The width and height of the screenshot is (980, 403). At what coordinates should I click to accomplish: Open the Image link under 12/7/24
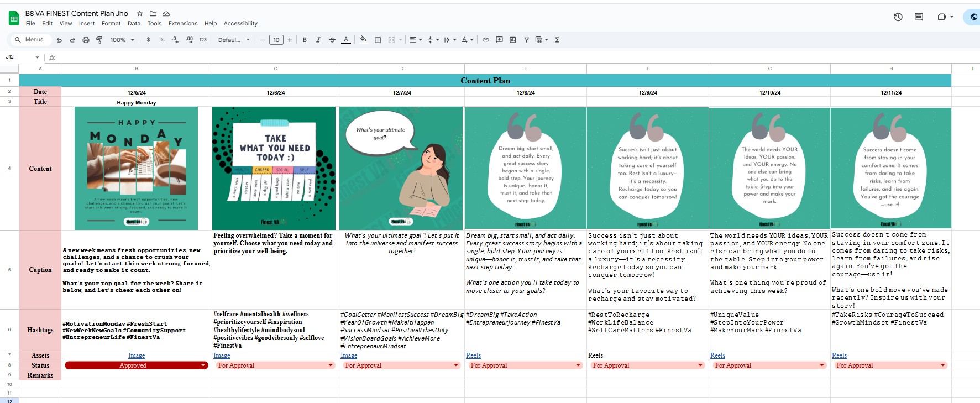pyautogui.click(x=349, y=355)
